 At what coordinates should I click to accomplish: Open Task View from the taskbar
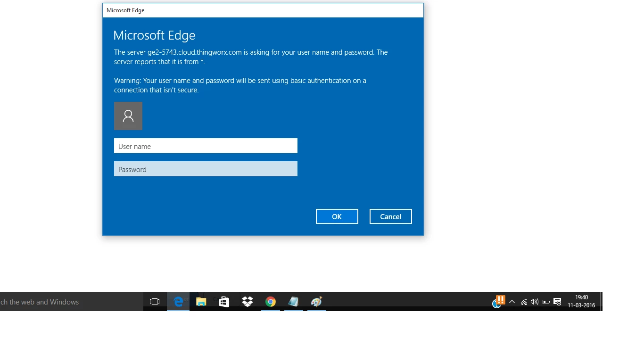(x=155, y=302)
